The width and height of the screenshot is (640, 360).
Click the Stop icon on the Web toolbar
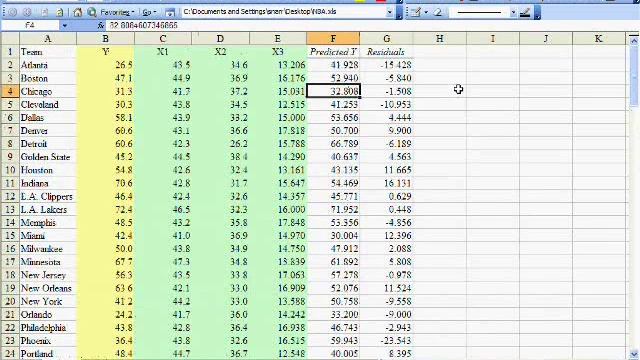point(44,12)
